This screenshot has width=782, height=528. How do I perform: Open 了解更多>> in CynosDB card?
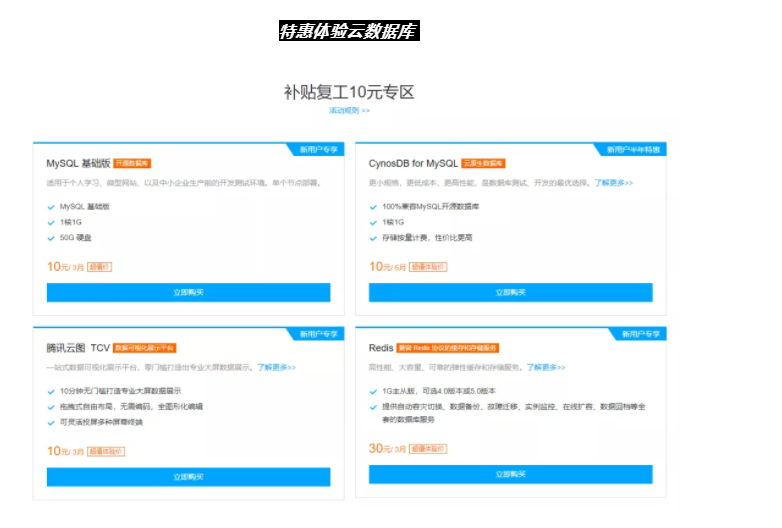(613, 183)
